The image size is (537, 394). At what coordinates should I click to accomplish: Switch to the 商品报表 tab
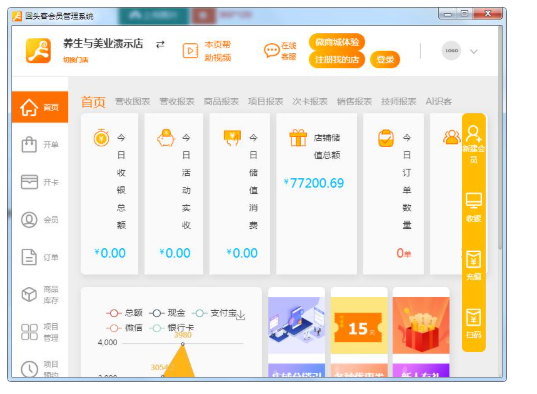[x=221, y=101]
